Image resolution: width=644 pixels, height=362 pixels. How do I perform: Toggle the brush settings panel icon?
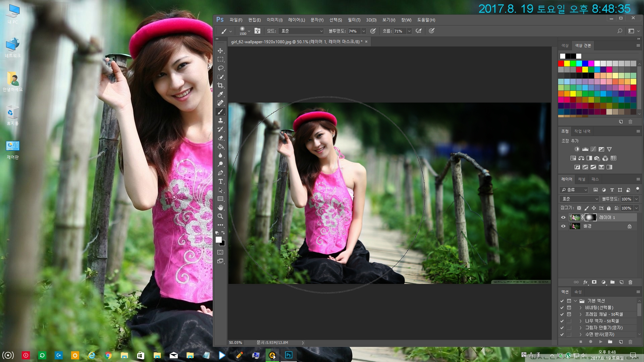point(257,31)
